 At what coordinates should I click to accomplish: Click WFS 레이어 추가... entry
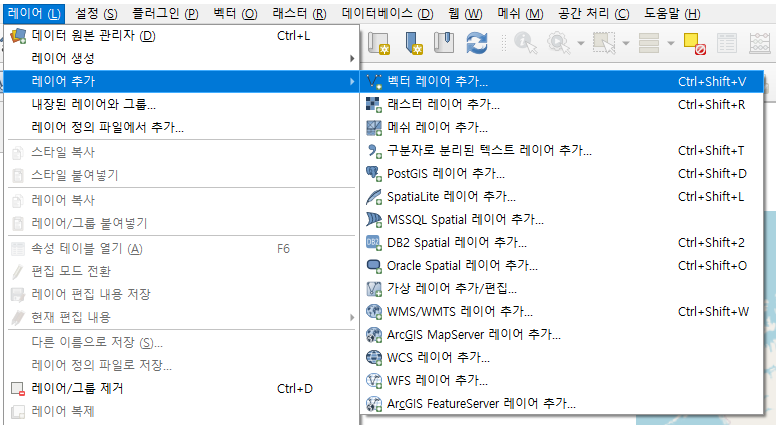click(562, 380)
